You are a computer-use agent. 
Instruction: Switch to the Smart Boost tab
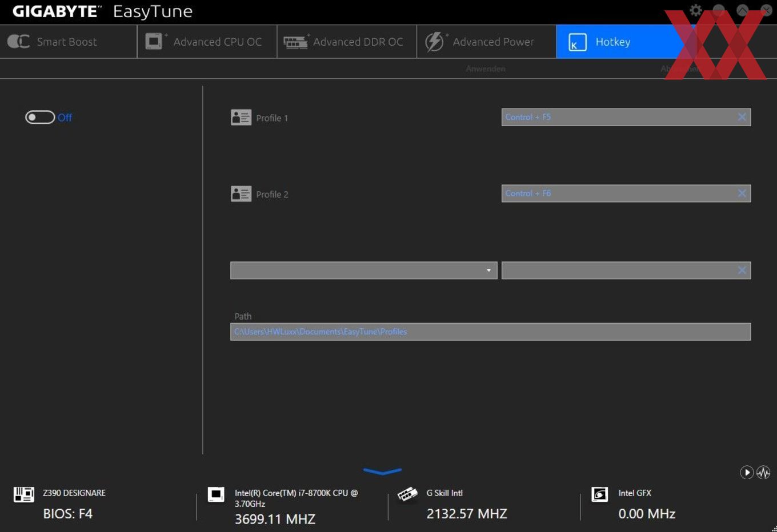click(x=69, y=41)
